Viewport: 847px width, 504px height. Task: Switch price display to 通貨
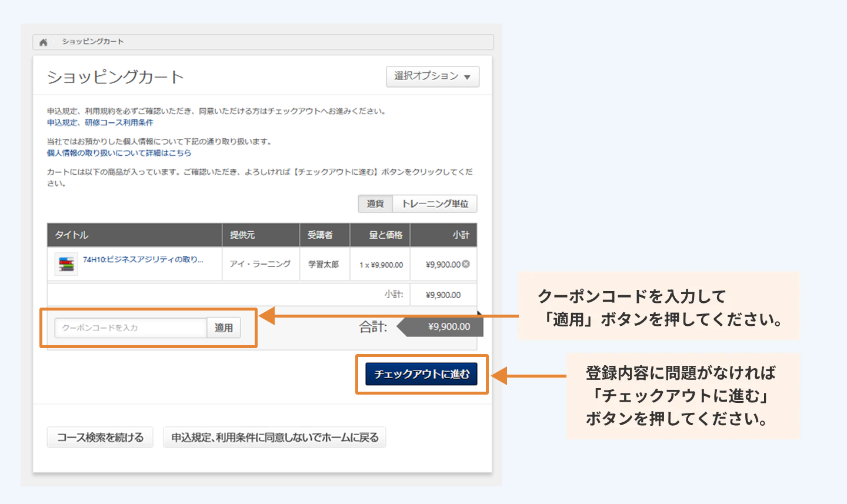click(375, 203)
